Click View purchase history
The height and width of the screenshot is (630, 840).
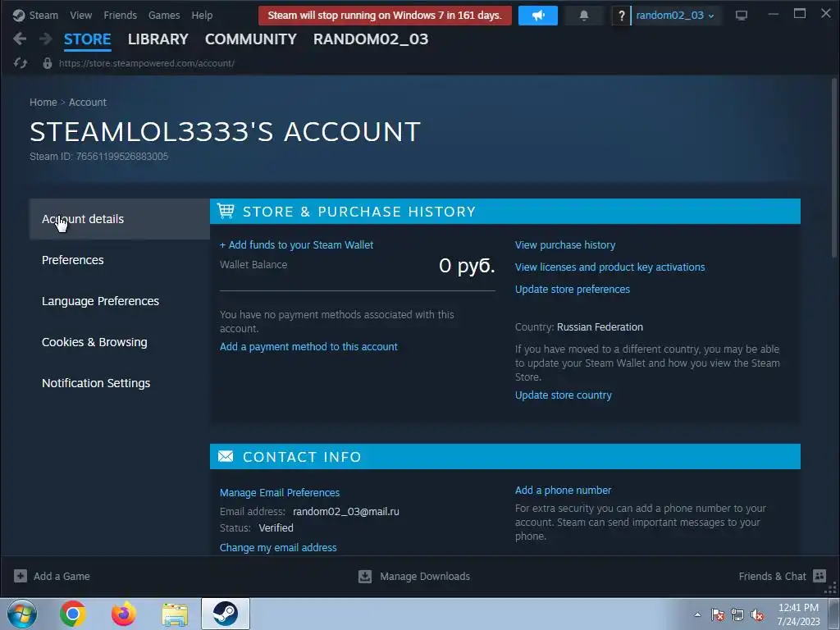click(565, 244)
